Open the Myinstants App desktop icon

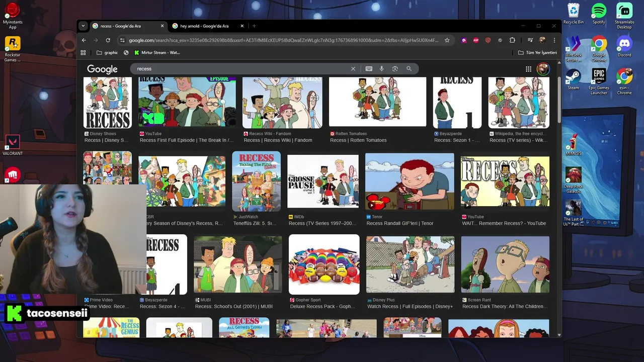pyautogui.click(x=13, y=16)
